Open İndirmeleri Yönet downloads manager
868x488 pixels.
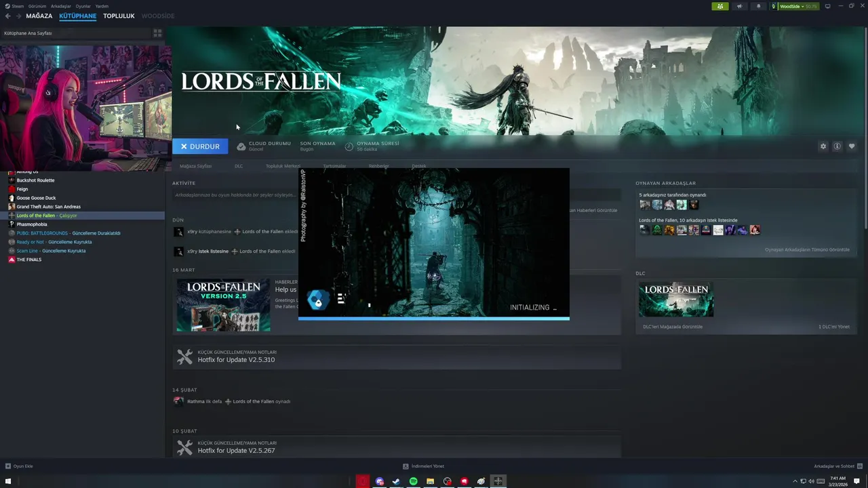coord(423,466)
